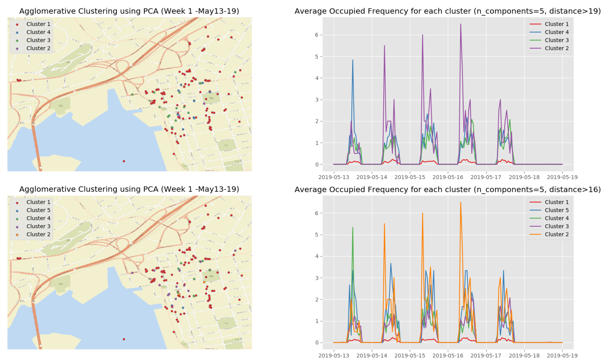Click the top-left map title mentioning Week 1
The width and height of the screenshot is (606, 364).
(129, 11)
